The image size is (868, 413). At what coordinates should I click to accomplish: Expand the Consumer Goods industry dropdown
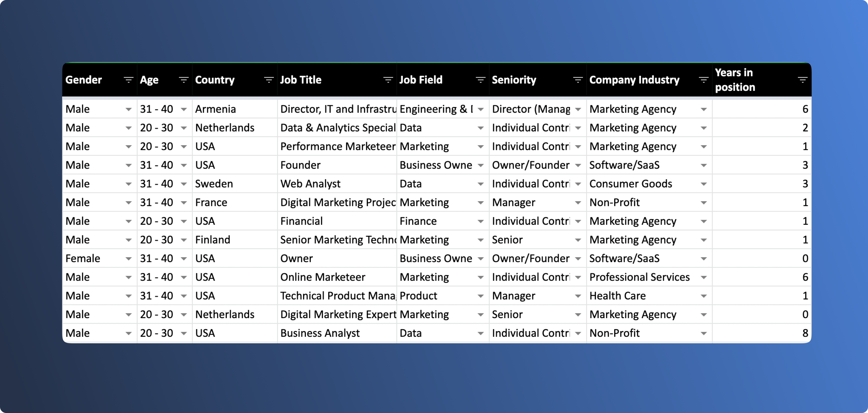pyautogui.click(x=704, y=184)
